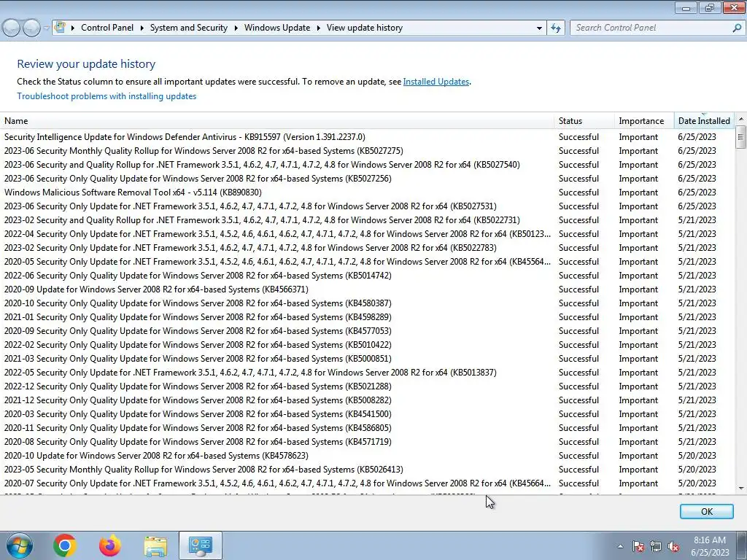Select the KB4598289 Security Only update row
Viewport: 747px width, 560px height.
click(367, 317)
